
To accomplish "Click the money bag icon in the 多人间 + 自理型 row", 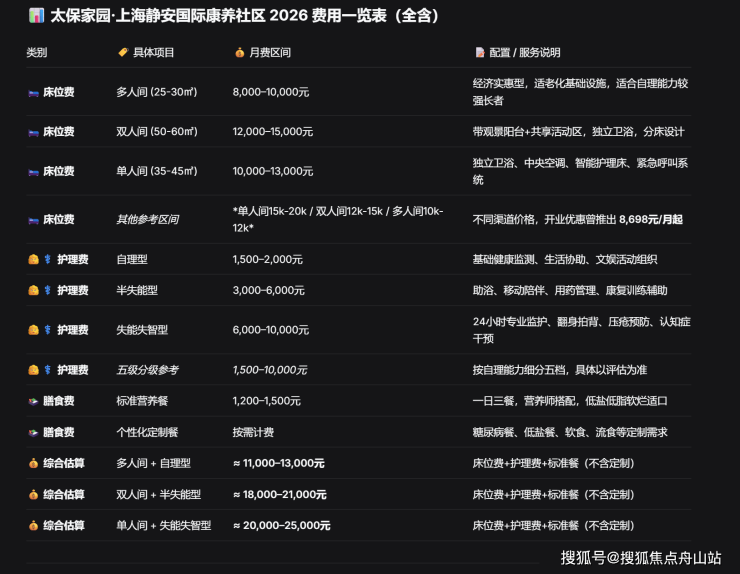I will (x=34, y=464).
